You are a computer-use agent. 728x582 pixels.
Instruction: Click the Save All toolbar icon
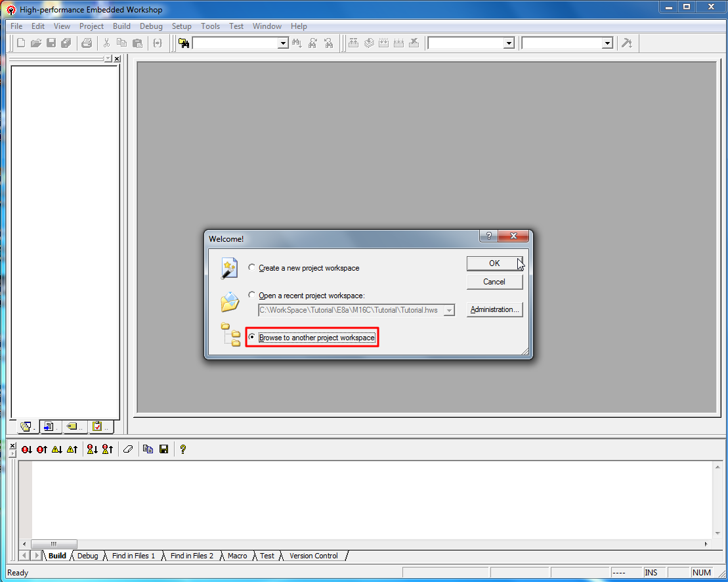[x=66, y=43]
